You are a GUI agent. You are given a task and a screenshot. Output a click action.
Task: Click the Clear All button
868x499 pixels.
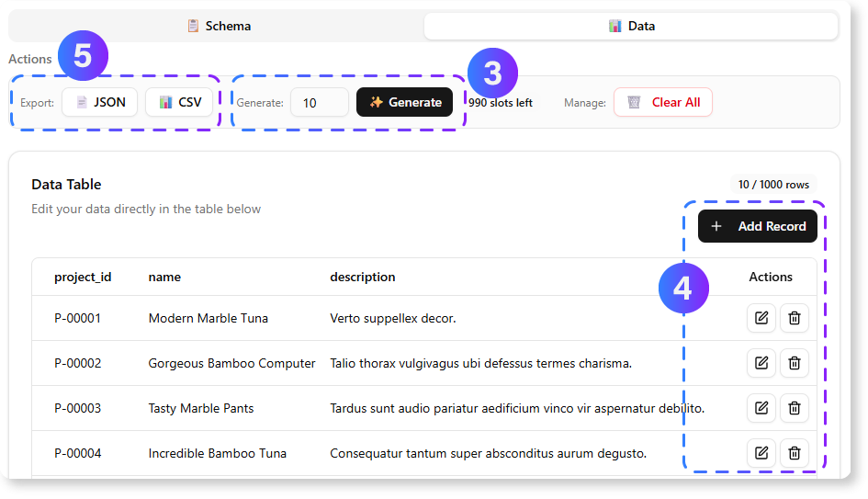click(663, 102)
